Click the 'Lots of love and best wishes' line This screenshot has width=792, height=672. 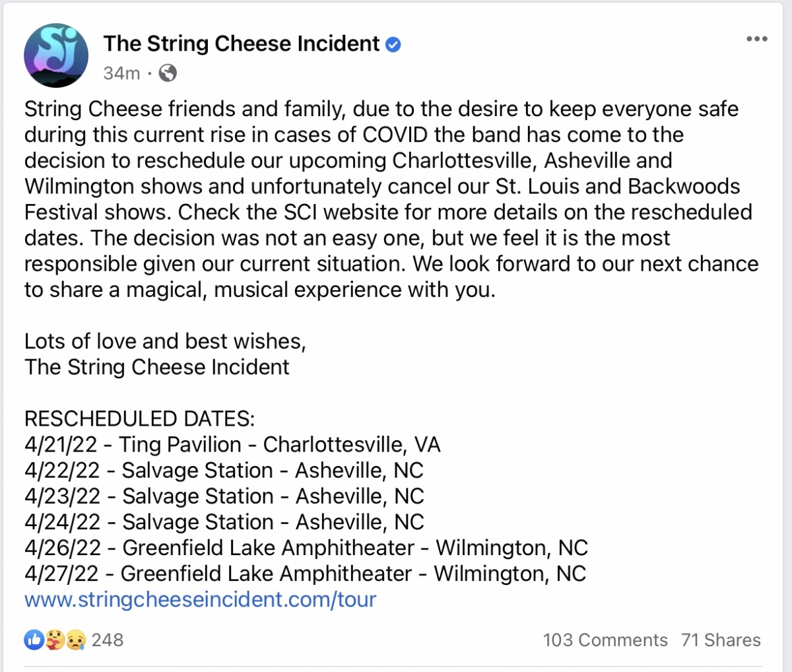tap(165, 341)
